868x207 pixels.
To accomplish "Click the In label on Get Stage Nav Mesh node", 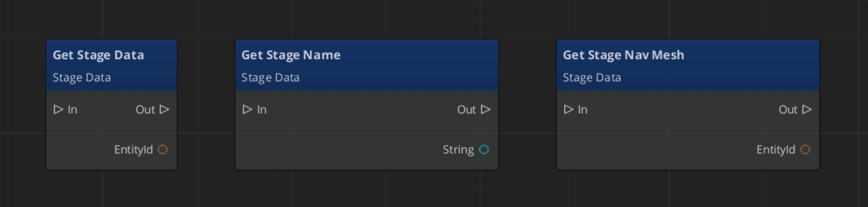I will point(583,110).
